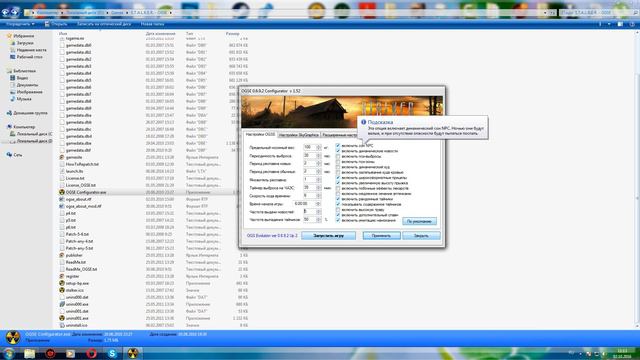
Task: Enable the 'включить пси-выбросы' checkbox
Action: [x=338, y=156]
